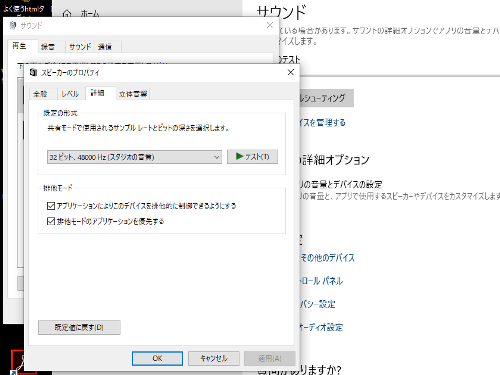Open サウンド tab in the サウンド window
The height and width of the screenshot is (375, 500).
pos(80,47)
